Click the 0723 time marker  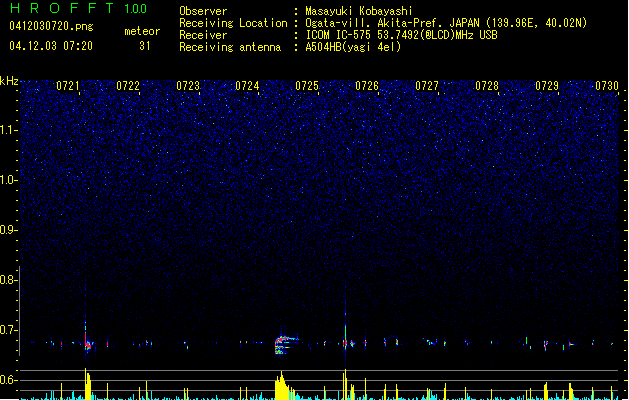click(x=188, y=86)
